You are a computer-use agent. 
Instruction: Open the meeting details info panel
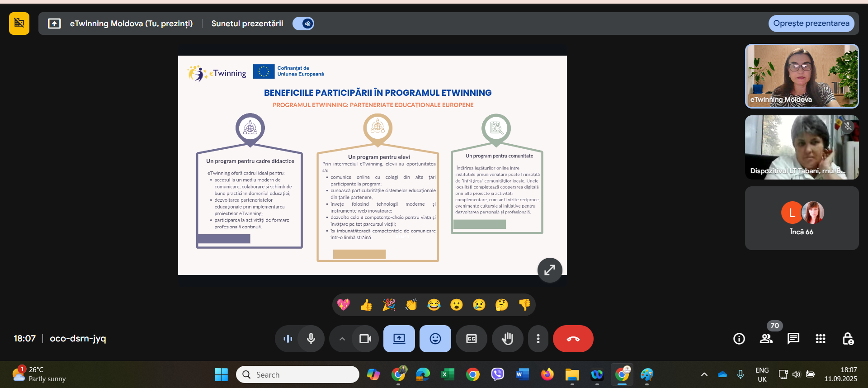click(x=739, y=339)
